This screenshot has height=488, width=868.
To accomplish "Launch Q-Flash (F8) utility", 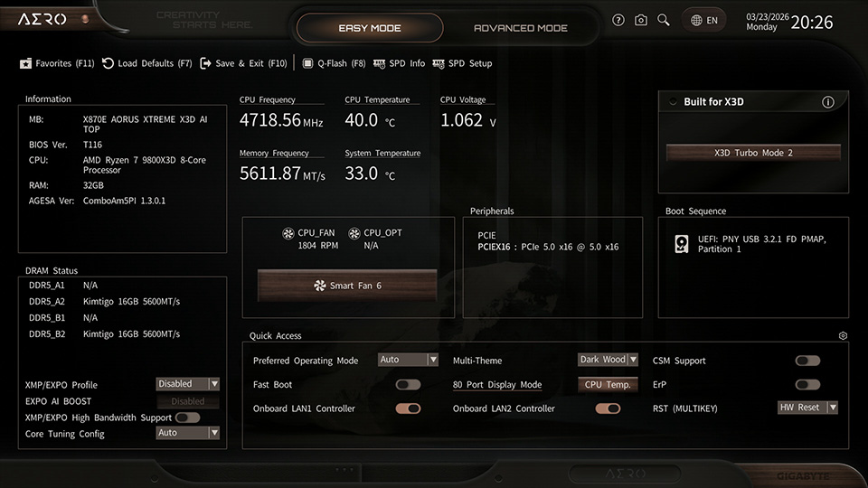I will [x=334, y=63].
